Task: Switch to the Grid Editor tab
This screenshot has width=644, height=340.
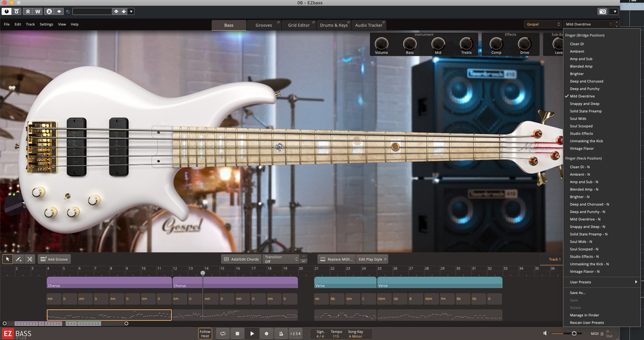Action: (299, 25)
